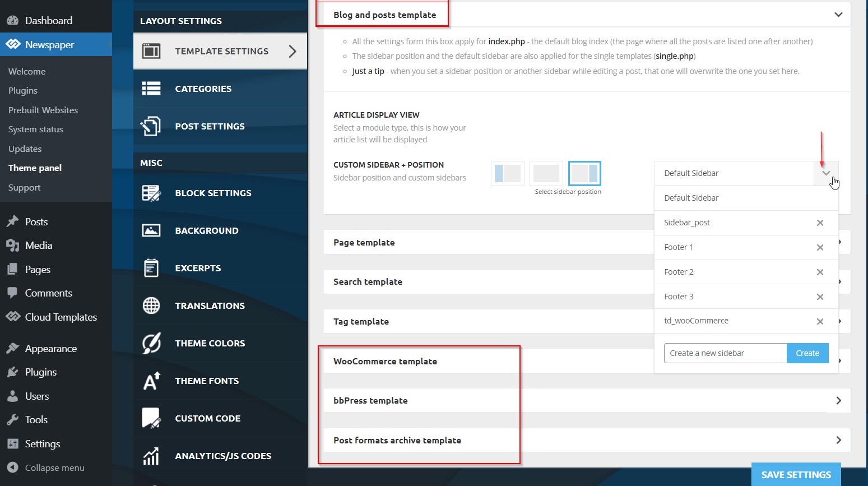
Task: Expand the bbPress template section
Action: click(838, 400)
